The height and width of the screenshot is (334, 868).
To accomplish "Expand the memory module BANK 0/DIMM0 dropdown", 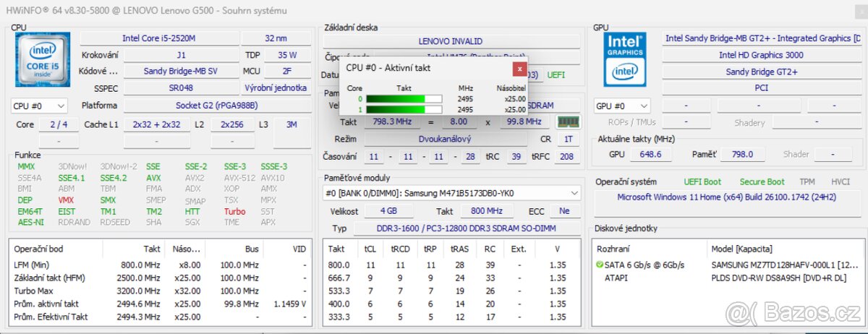I will 452,193.
